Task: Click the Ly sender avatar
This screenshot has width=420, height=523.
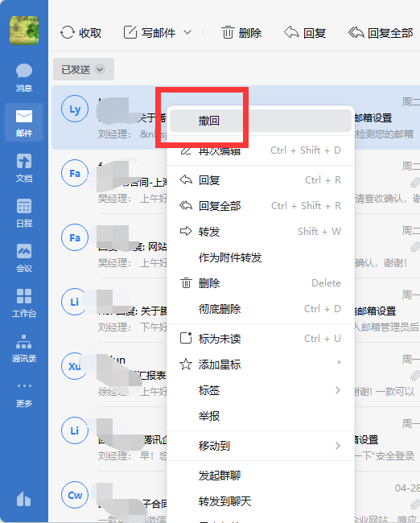Action: tap(75, 109)
